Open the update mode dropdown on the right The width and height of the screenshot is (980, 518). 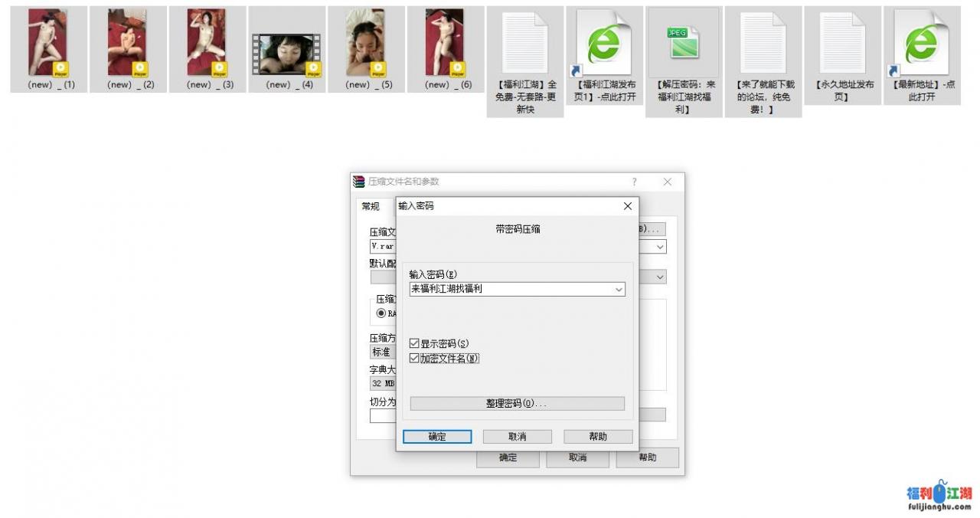pos(660,277)
